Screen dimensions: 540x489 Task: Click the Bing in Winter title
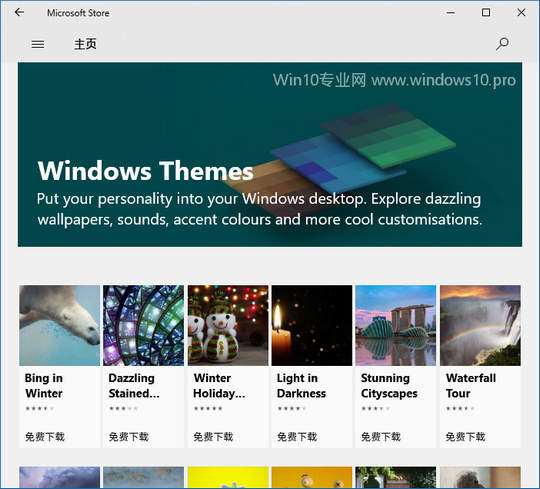point(44,386)
